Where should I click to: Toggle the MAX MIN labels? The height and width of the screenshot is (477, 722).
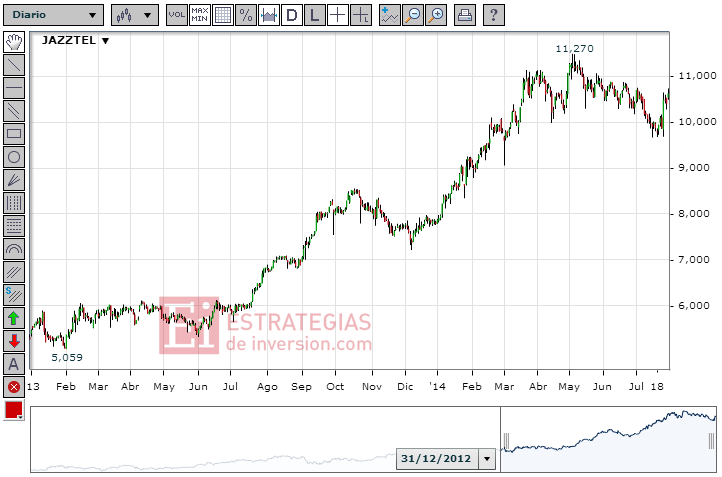pos(200,15)
